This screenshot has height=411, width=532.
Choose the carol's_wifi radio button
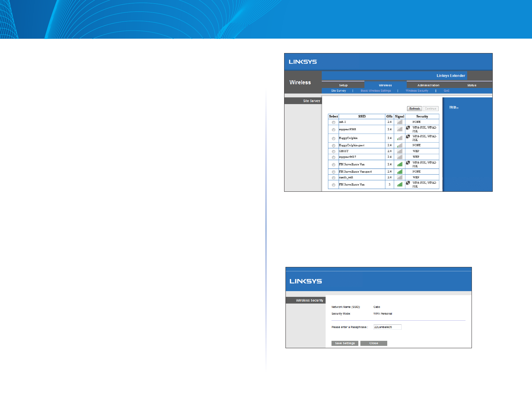tap(334, 178)
